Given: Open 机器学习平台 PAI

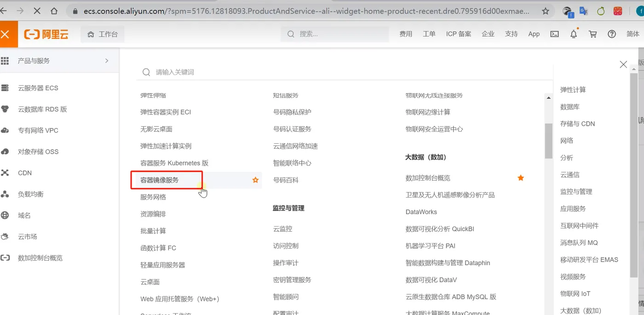Looking at the screenshot, I should (x=431, y=246).
